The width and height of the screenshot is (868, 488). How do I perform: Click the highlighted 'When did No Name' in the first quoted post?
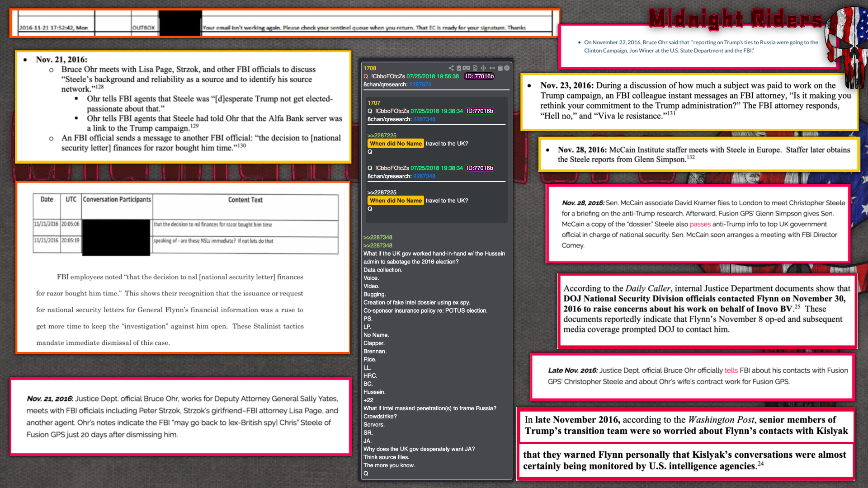pyautogui.click(x=396, y=144)
